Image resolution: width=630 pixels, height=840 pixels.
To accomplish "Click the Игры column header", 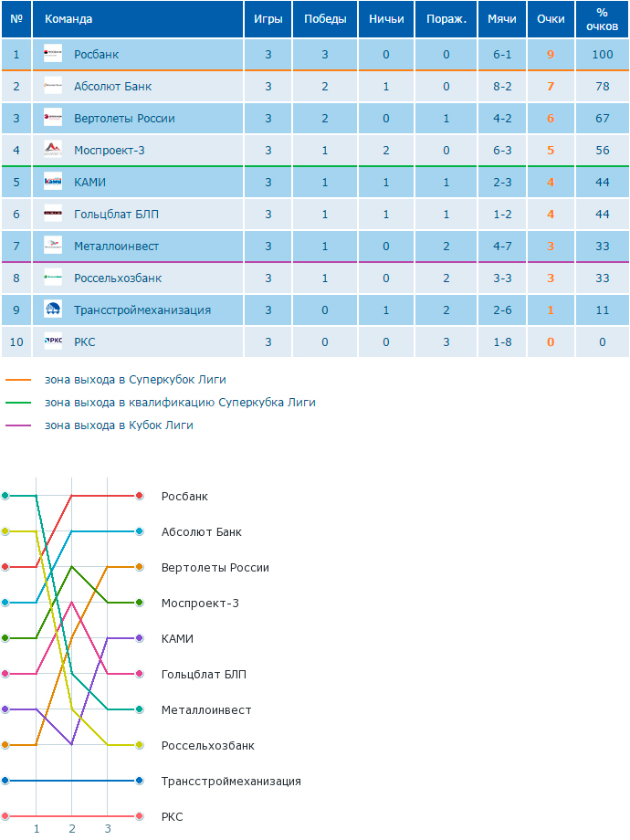I will 268,19.
